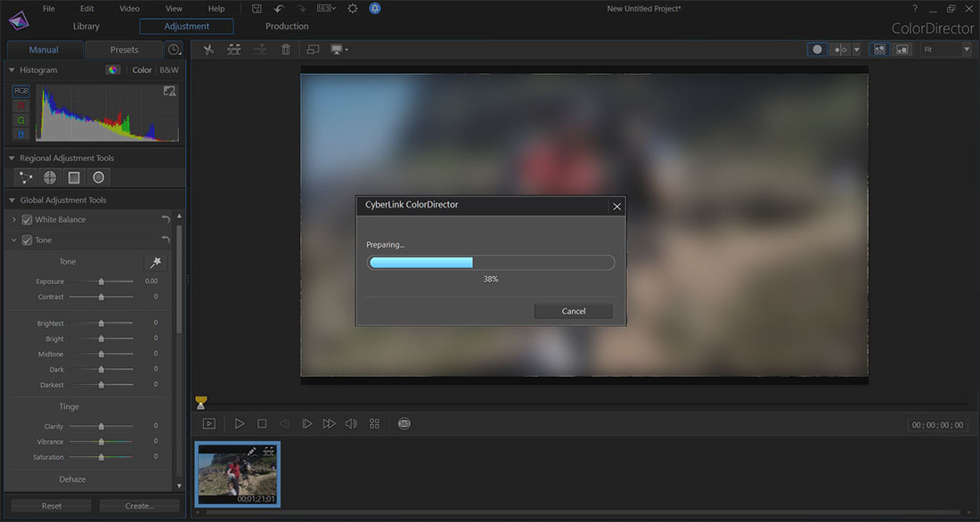Open the Preferences gear icon
980x522 pixels.
click(353, 9)
